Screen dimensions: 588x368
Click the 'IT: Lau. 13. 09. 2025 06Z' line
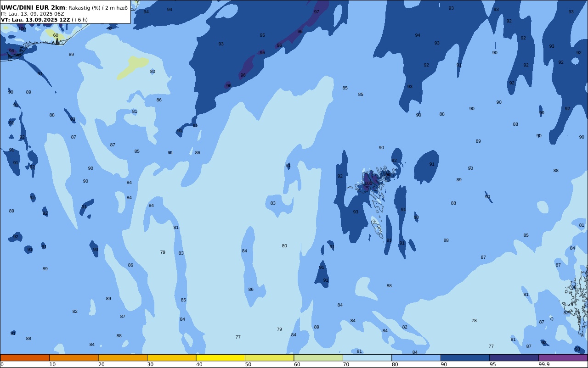coord(33,14)
